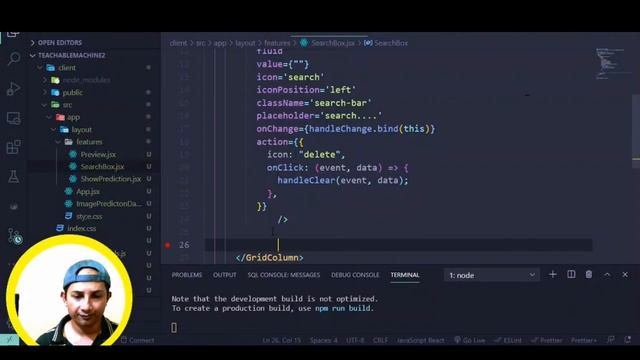Viewport: 640px width, 360px height.
Task: Split the terminal panel
Action: [571, 275]
